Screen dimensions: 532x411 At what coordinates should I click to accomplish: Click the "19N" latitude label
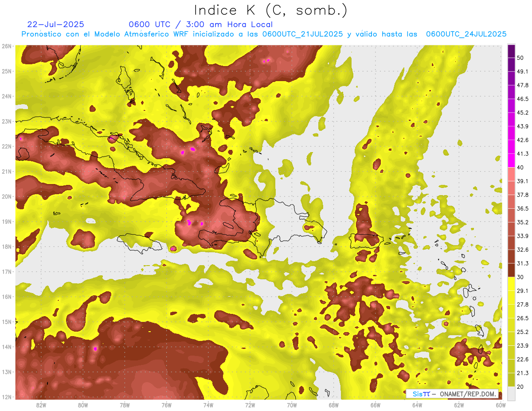pos(7,222)
